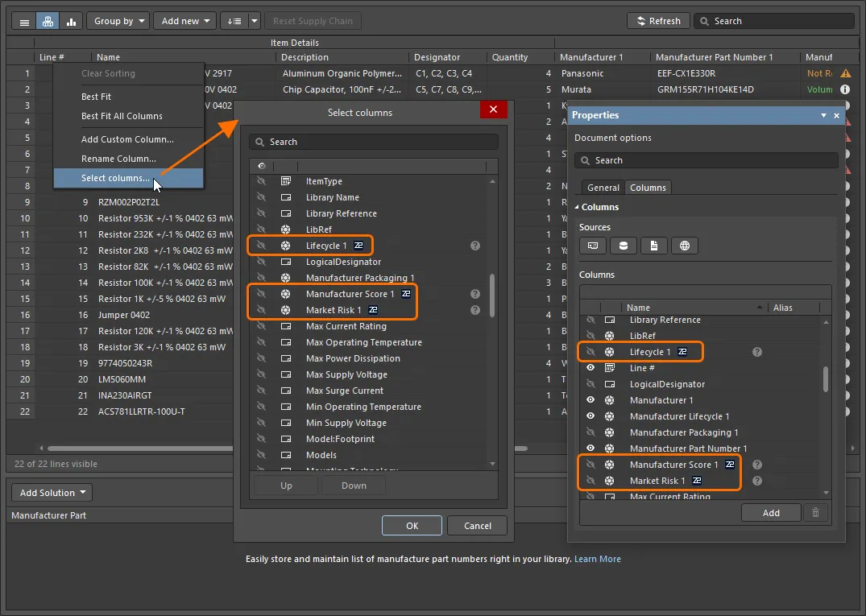Click OK in the Select columns dialog
Screen dimensions: 866x616
coord(412,526)
